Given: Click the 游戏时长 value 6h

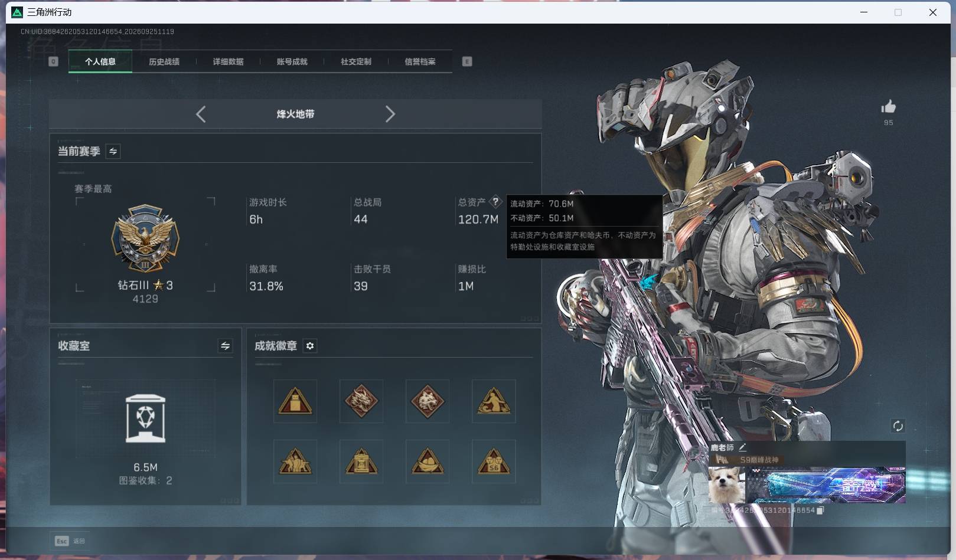Looking at the screenshot, I should tap(256, 220).
